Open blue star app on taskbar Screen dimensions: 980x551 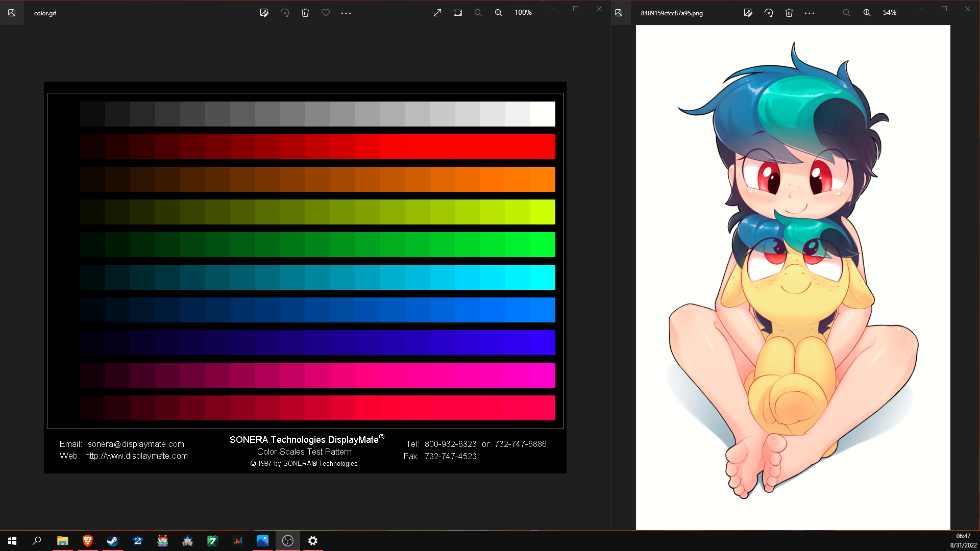138,541
